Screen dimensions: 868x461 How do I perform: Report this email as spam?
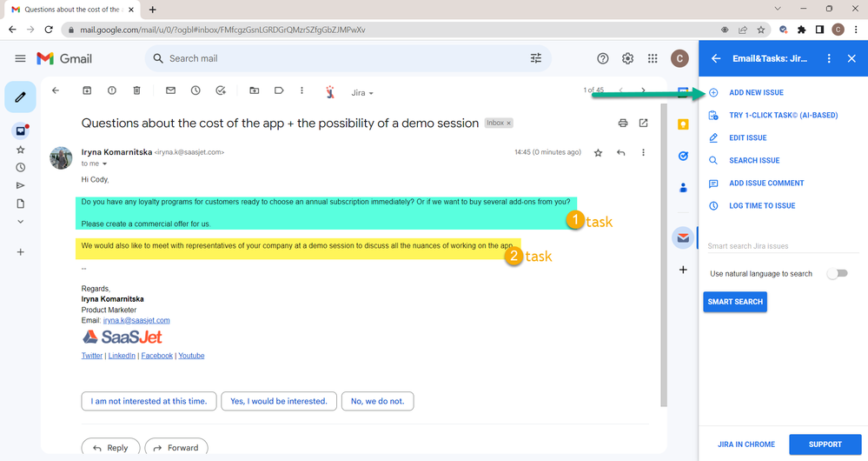point(112,90)
